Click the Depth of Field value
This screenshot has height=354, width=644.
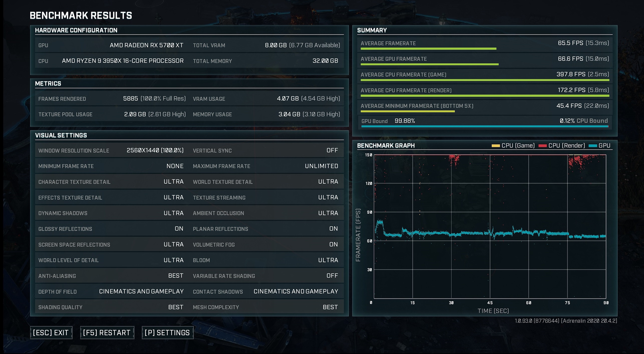141,291
